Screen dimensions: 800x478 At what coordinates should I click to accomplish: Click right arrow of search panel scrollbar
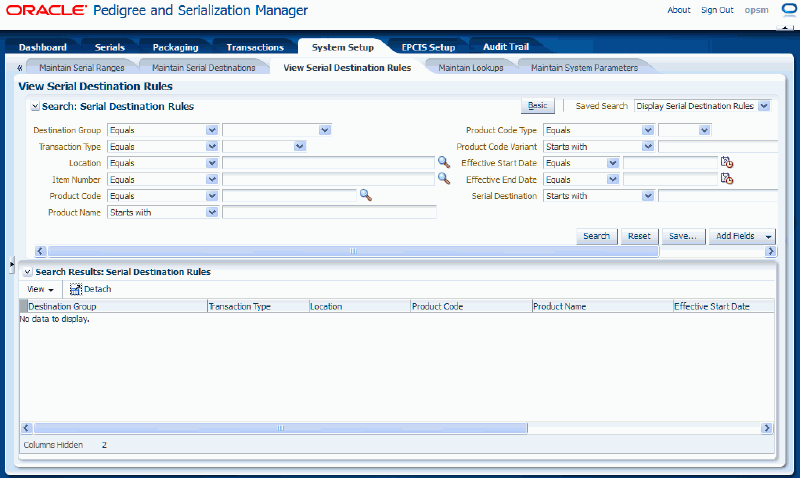[x=770, y=251]
